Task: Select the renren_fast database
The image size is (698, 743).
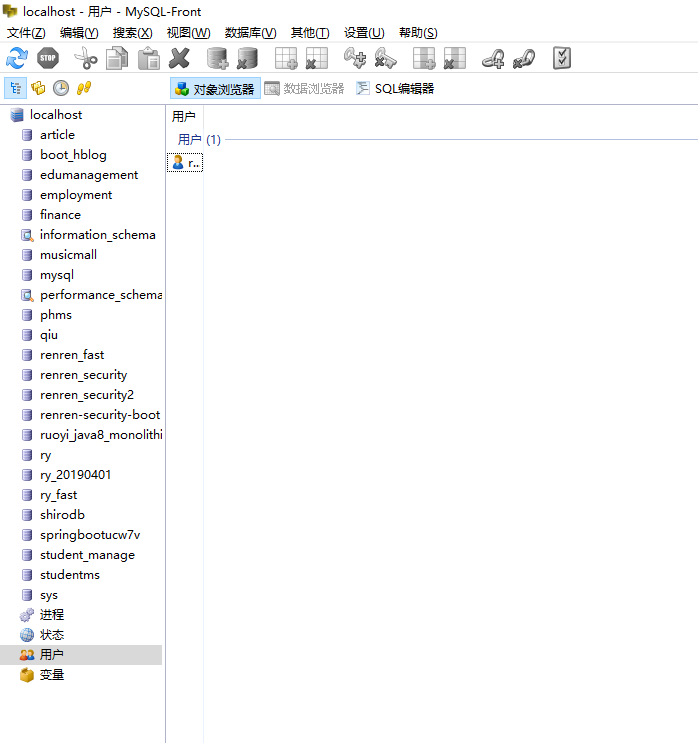Action: tap(72, 355)
